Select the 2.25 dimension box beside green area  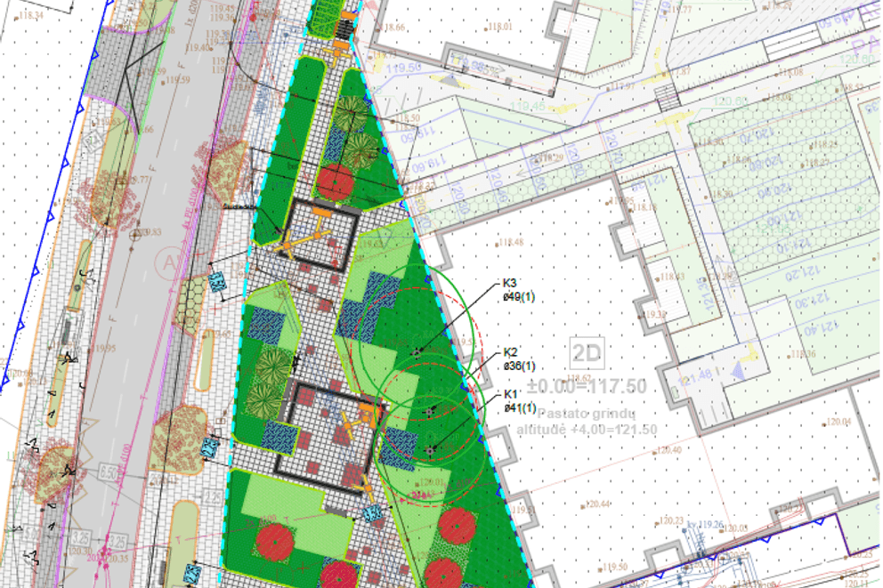tap(213, 496)
